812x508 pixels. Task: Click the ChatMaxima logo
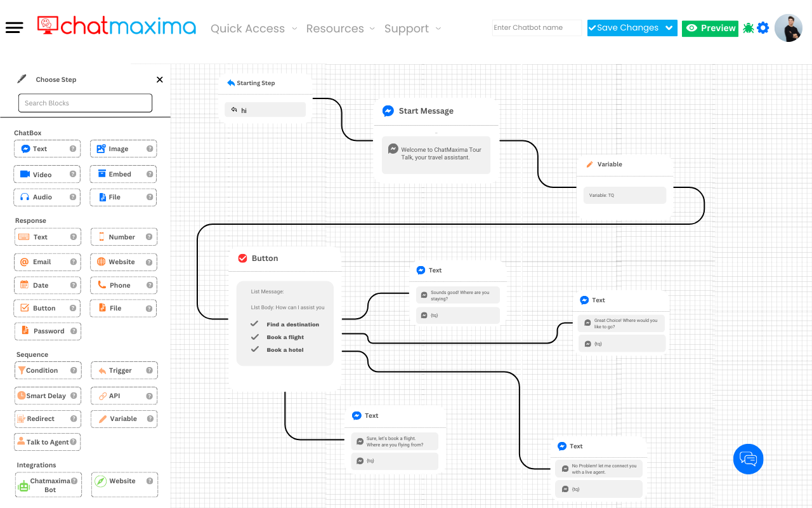tap(117, 26)
